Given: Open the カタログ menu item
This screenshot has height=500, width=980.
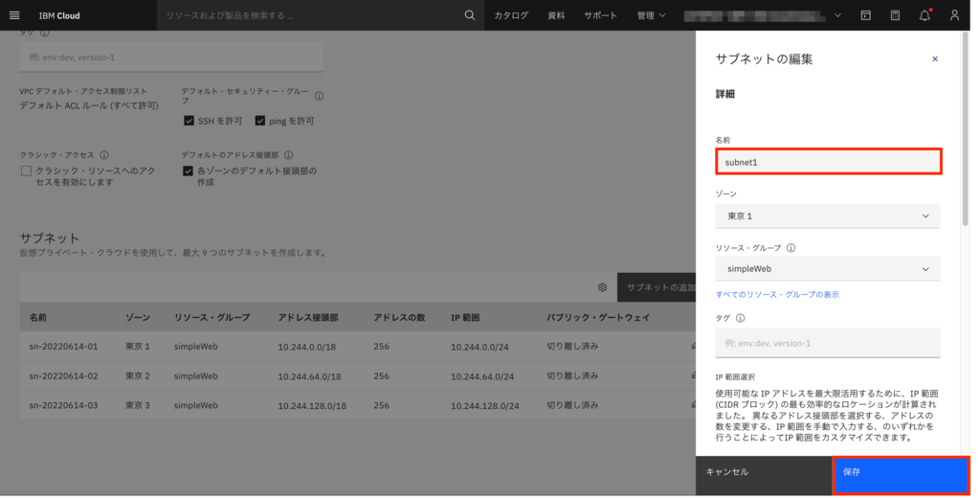Looking at the screenshot, I should click(511, 15).
